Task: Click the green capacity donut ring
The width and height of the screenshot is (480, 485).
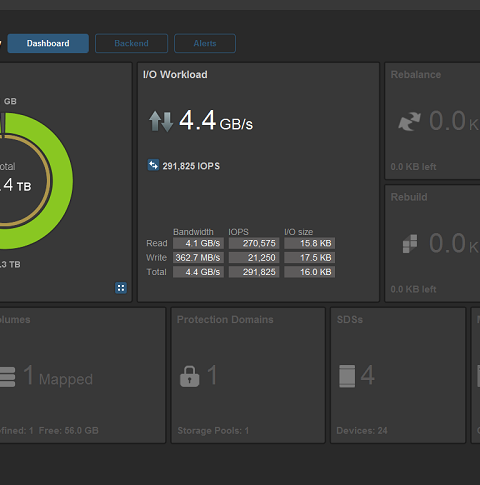Action: pyautogui.click(x=63, y=182)
